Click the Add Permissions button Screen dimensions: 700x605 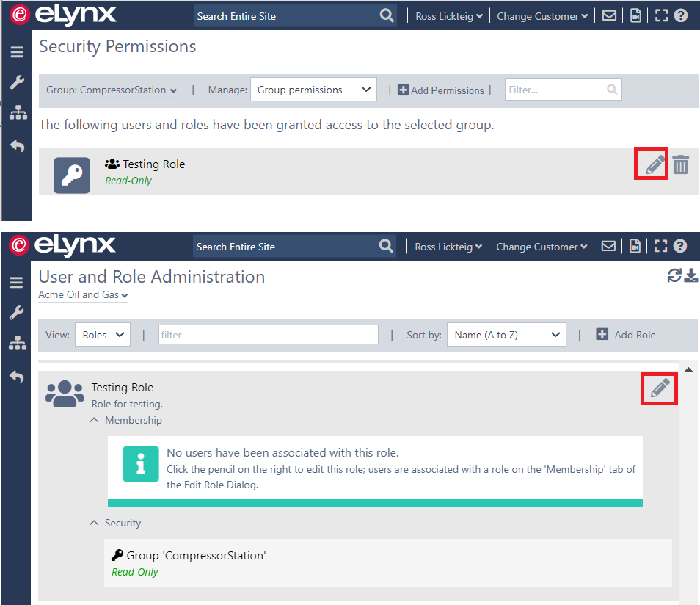coord(441,90)
